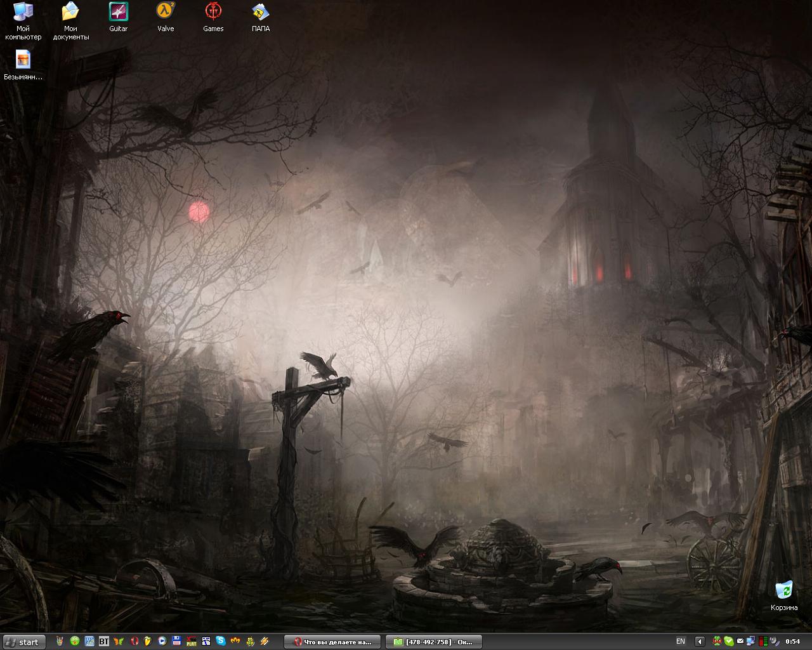Screen dimensions: 812x650
Task: Open the first quick launch icon by Start
Action: [x=60, y=641]
